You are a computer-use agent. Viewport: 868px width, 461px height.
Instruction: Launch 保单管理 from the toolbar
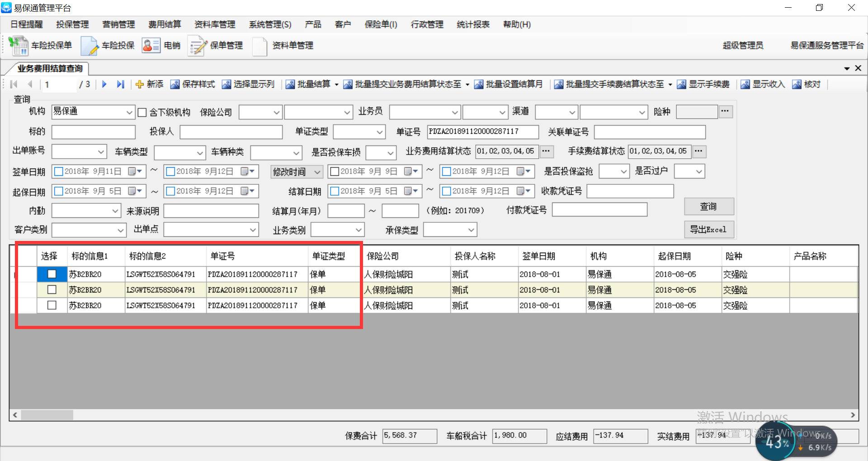pyautogui.click(x=198, y=46)
